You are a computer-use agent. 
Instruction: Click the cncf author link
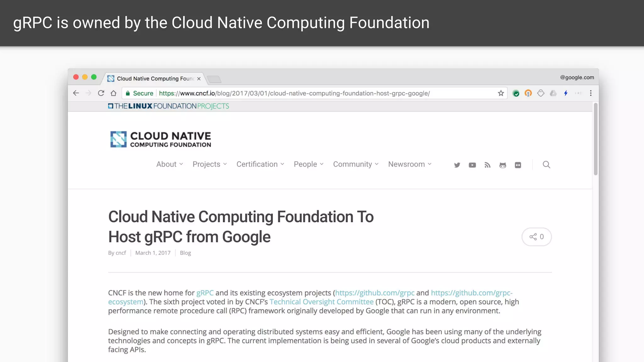(121, 253)
